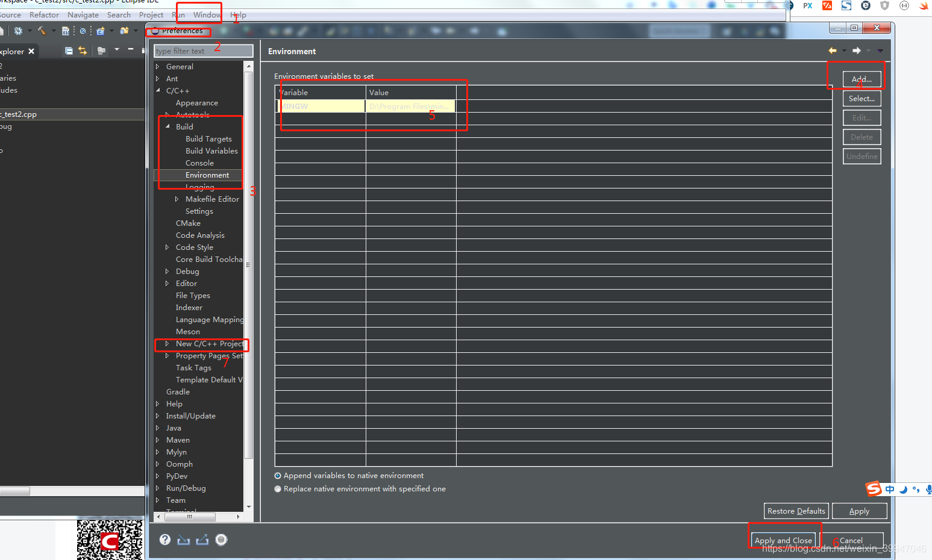The width and height of the screenshot is (932, 560).
Task: Open the Refactor menu
Action: [44, 14]
